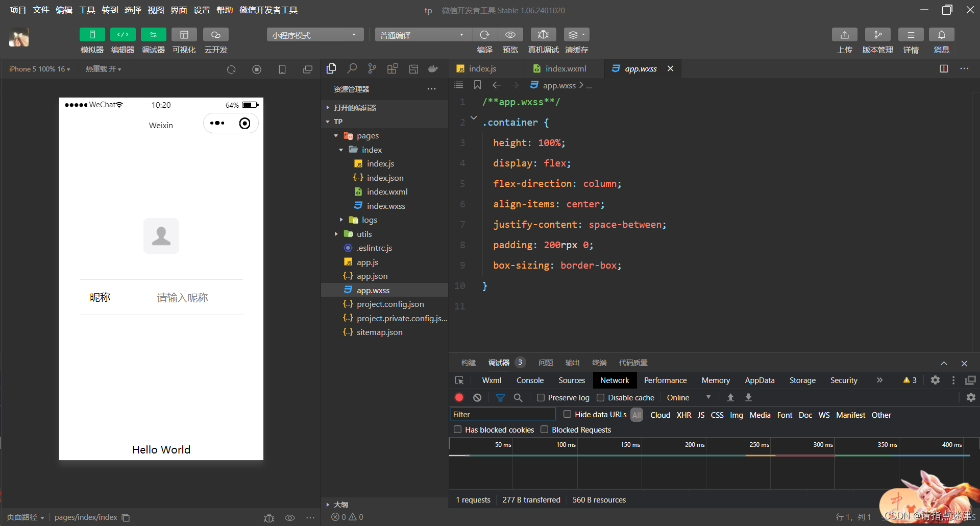
Task: Enable Disable cache checkbox
Action: (601, 397)
